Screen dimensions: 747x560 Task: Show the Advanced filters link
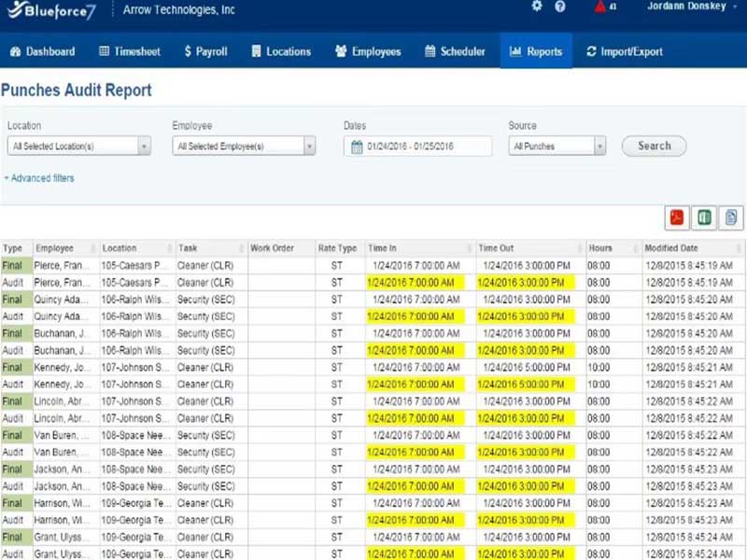(x=39, y=178)
